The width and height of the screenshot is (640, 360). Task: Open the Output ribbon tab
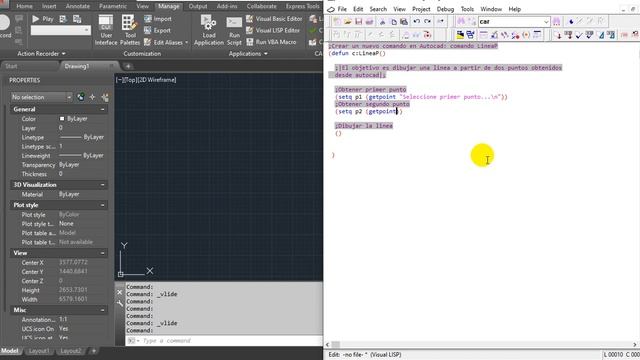coord(198,6)
